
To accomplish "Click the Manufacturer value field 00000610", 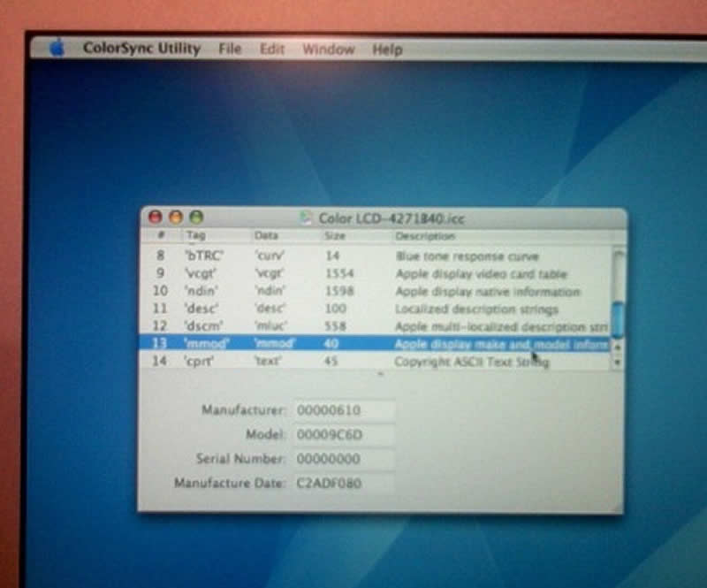I will click(x=345, y=410).
